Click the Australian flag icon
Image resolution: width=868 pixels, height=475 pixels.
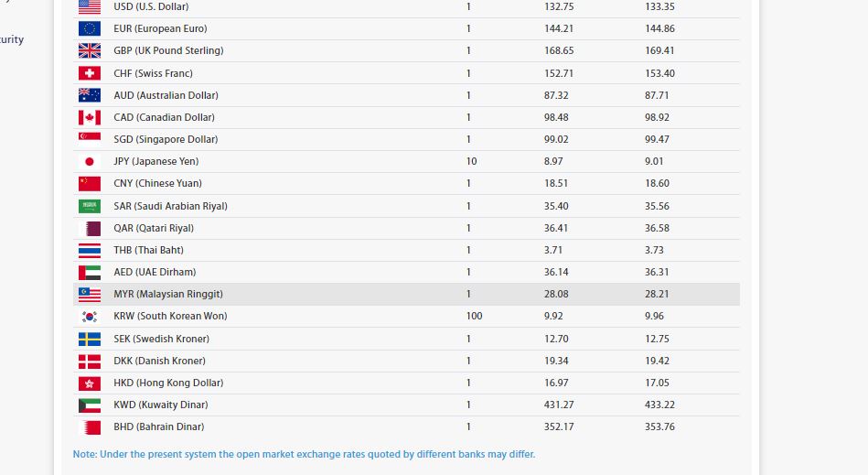pos(89,95)
